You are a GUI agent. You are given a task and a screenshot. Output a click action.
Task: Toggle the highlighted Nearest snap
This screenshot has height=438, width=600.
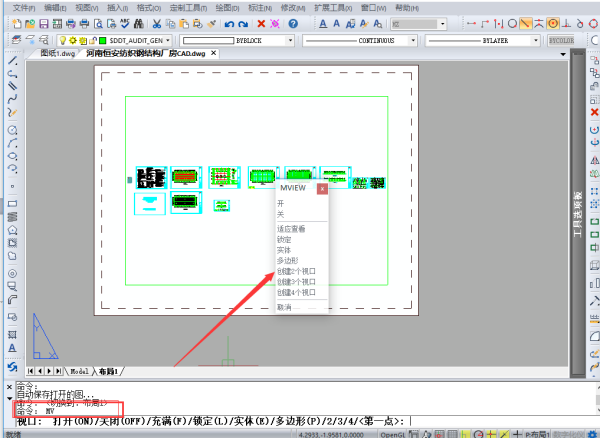click(525, 24)
